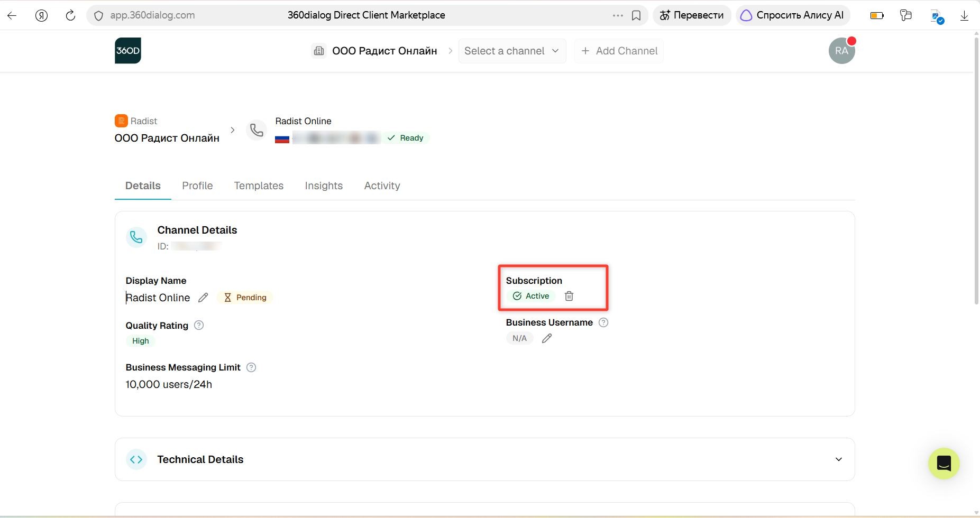Click the Перевести translate button
Screen dimensions: 980x518
pos(692,15)
